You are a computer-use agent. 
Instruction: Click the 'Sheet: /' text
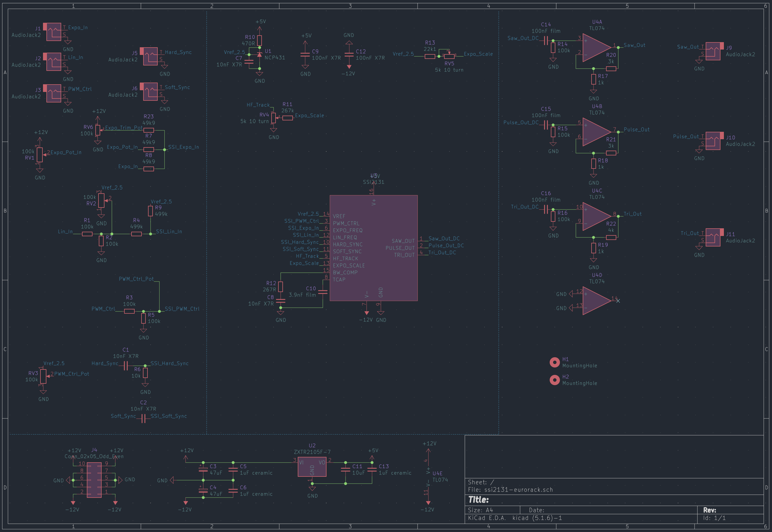pyautogui.click(x=481, y=482)
